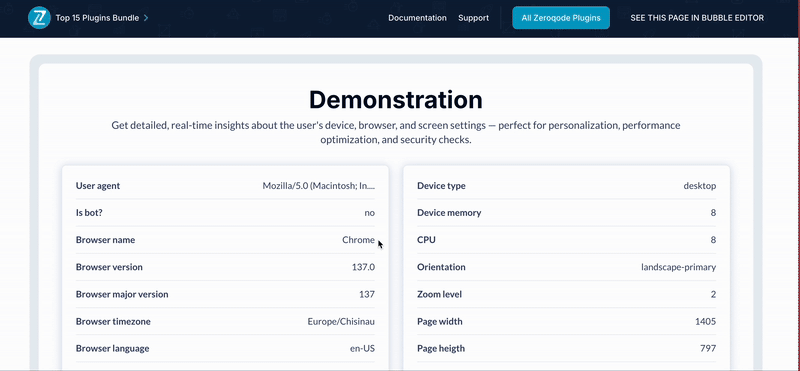Select the Browser name label
This screenshot has height=371, width=800.
pyautogui.click(x=106, y=240)
